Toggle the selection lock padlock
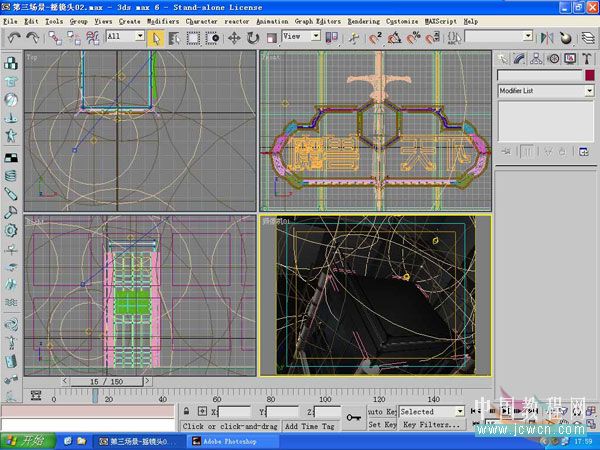The width and height of the screenshot is (600, 450). [x=188, y=411]
